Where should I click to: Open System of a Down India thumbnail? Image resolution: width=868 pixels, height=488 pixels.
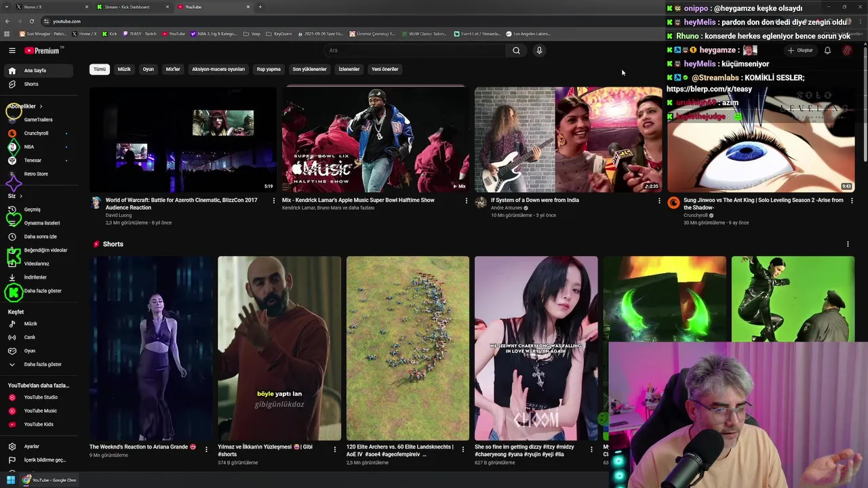click(x=568, y=140)
